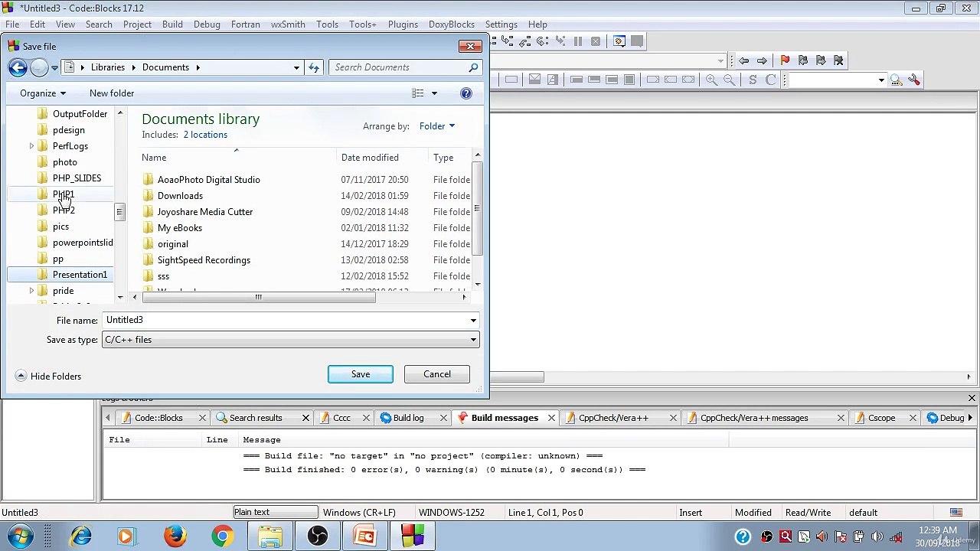
Task: Zoom in using magnifier plus icon
Action: click(711, 80)
